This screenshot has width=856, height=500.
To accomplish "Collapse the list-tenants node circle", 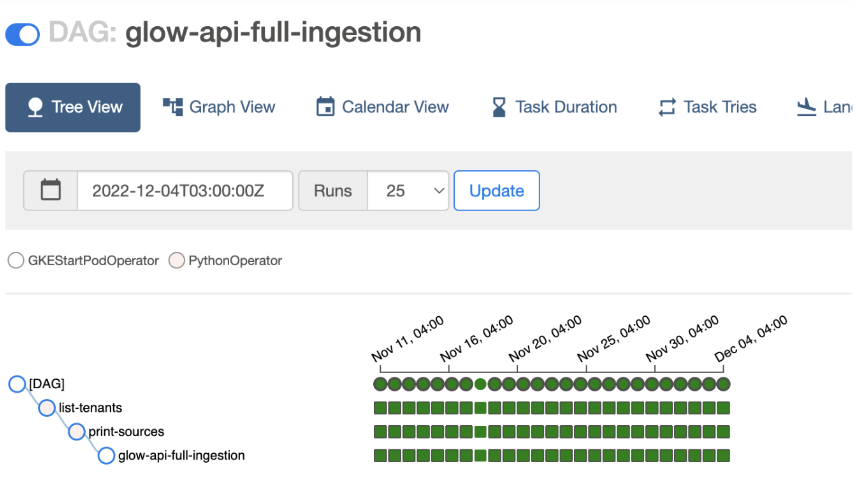I will coord(47,408).
